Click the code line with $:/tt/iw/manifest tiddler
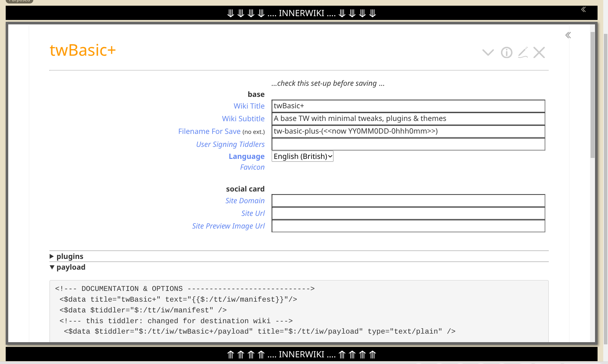Viewport: 608px width, 364px height. (143, 310)
